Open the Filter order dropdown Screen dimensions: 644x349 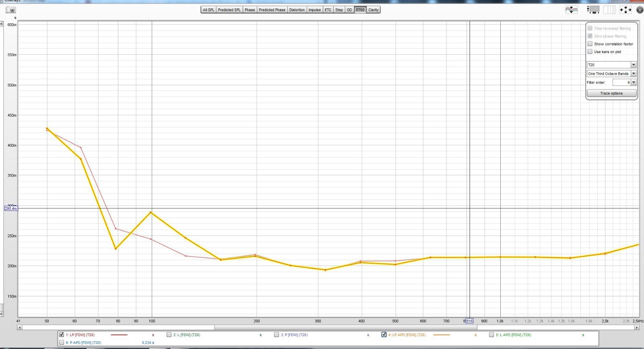(624, 82)
